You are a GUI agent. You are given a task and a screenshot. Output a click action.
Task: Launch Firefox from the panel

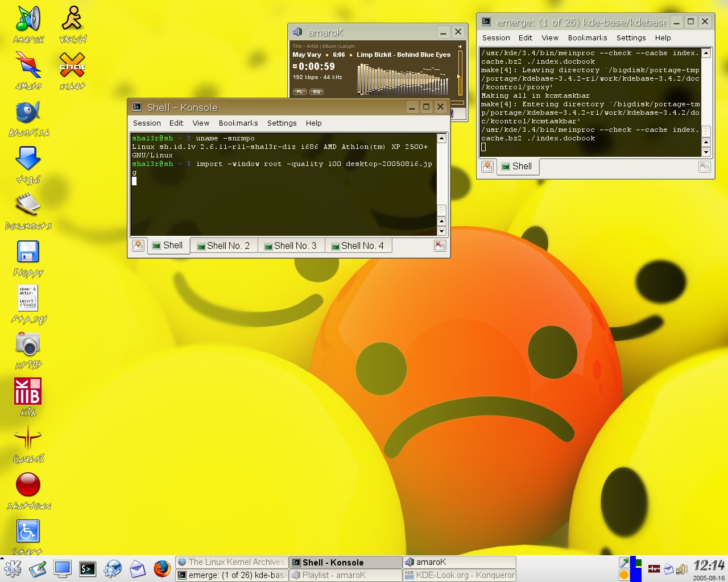tap(162, 568)
